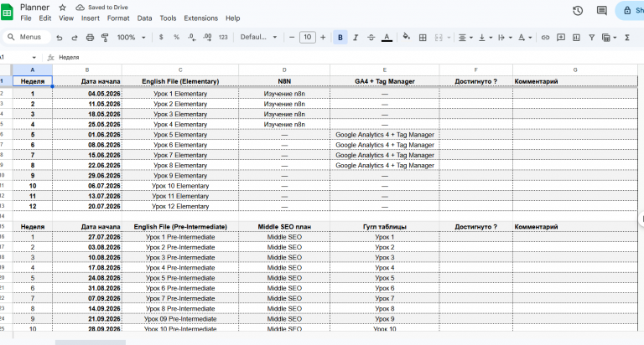
Task: Open the Format menu
Action: click(118, 18)
